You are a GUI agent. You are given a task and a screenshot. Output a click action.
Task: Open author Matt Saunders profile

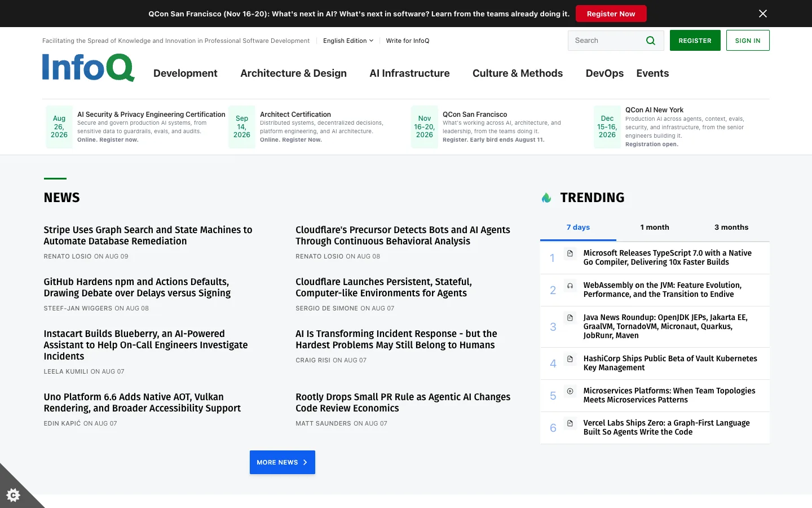pyautogui.click(x=324, y=423)
